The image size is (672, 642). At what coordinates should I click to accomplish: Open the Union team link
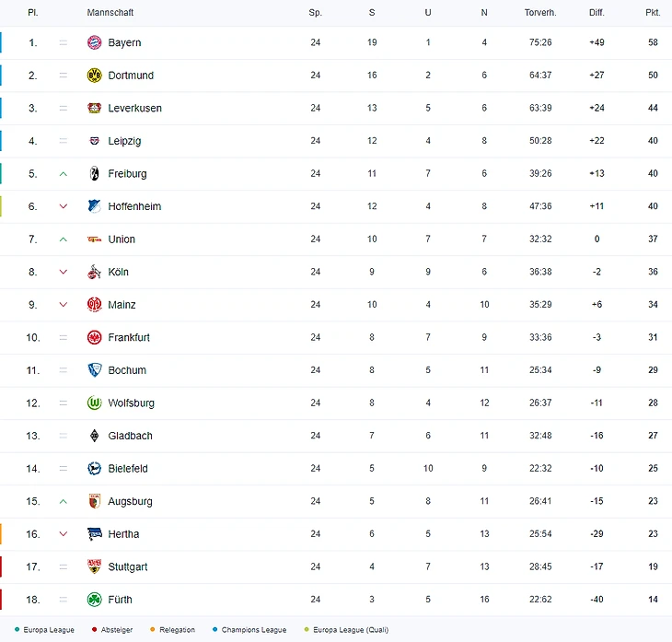(x=122, y=239)
